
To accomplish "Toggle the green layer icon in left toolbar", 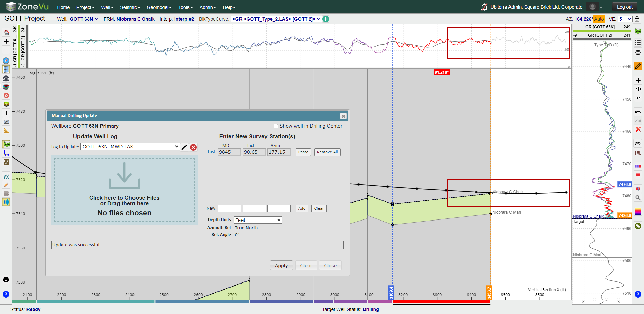I will coord(6,144).
